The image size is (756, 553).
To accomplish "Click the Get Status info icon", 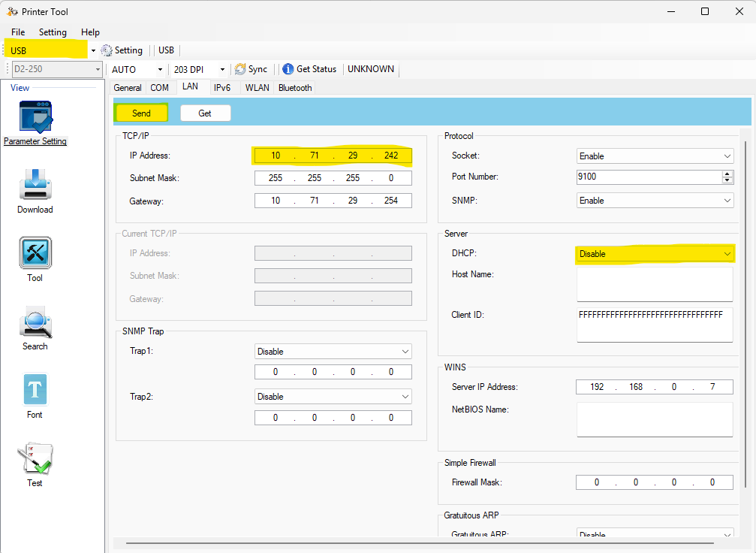I will coord(288,69).
